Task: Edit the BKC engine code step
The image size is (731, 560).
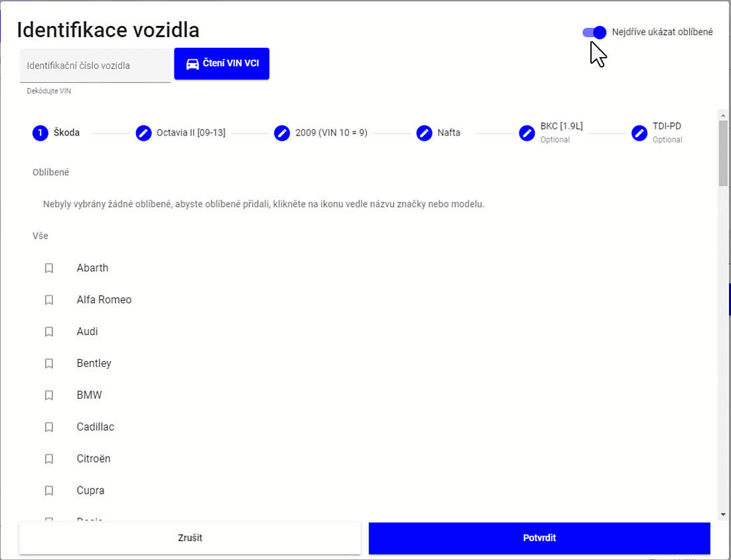Action: [527, 133]
